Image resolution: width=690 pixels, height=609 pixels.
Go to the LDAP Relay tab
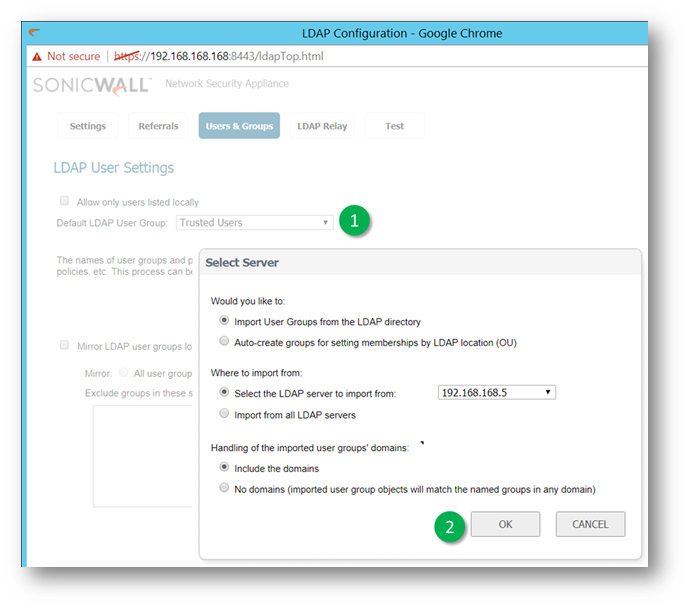tap(322, 126)
